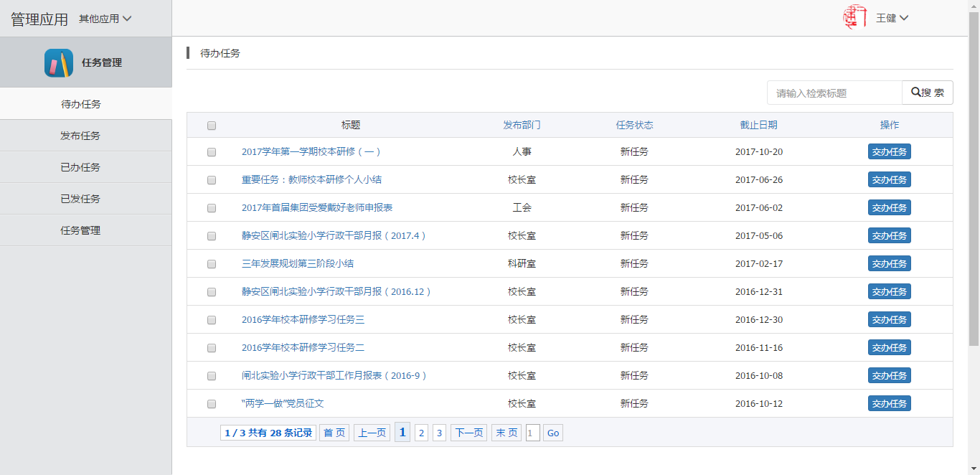This screenshot has height=475, width=980.
Task: Open the 王健 user dropdown menu
Action: pyautogui.click(x=892, y=18)
